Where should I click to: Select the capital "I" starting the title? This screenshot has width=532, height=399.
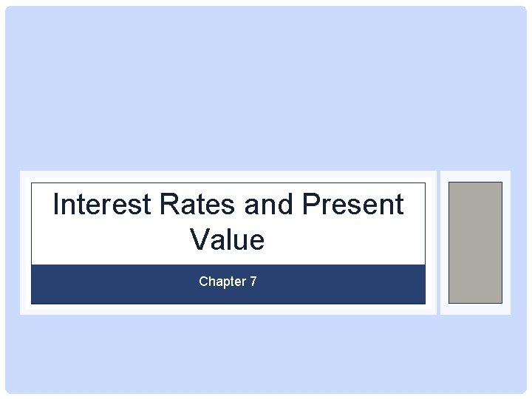pos(56,204)
